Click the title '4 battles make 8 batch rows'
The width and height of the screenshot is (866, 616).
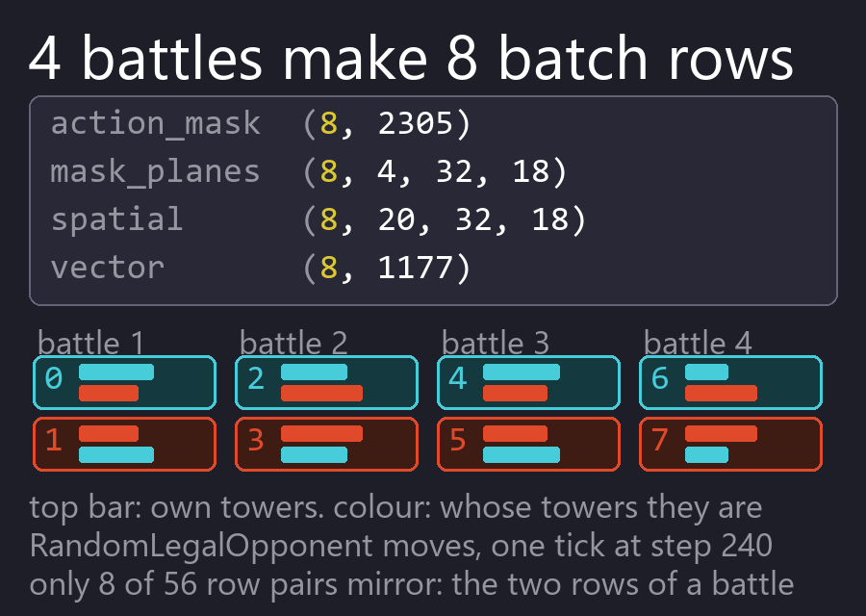point(411,59)
